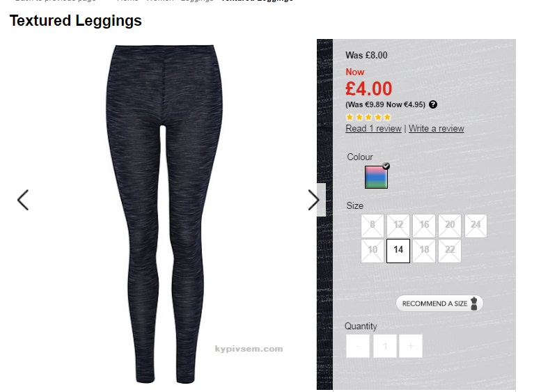Click the Recommend a Size button
This screenshot has width=541, height=392.
click(439, 304)
